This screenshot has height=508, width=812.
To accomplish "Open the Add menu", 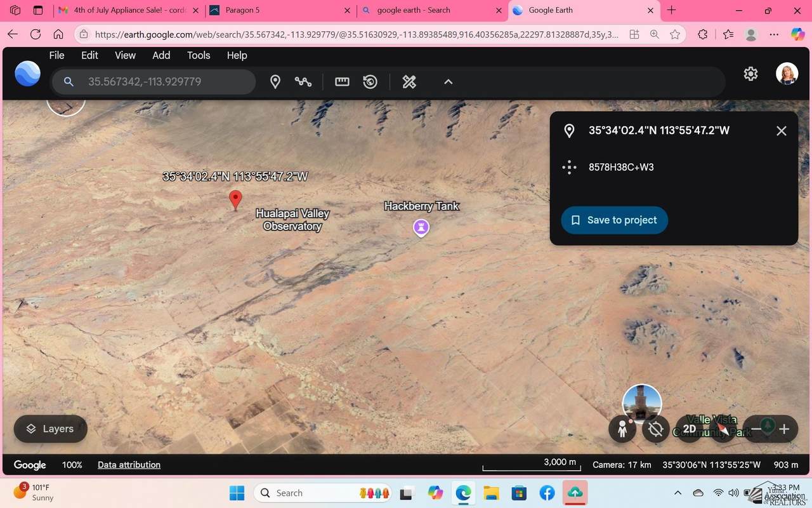I will pos(161,55).
